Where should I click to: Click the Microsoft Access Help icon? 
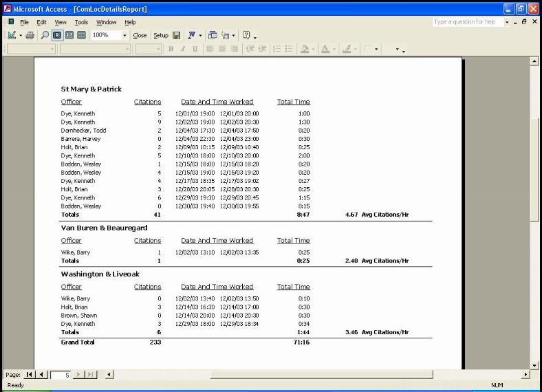pos(246,35)
